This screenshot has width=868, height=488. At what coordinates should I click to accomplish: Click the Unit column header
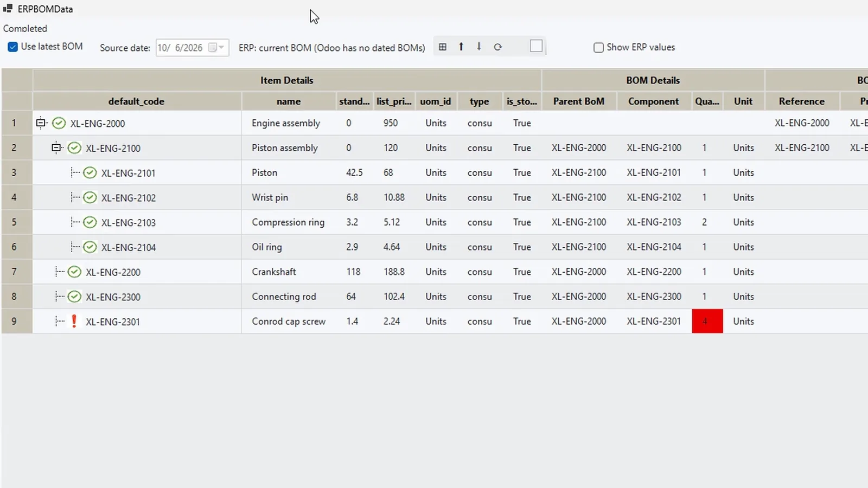[743, 101]
